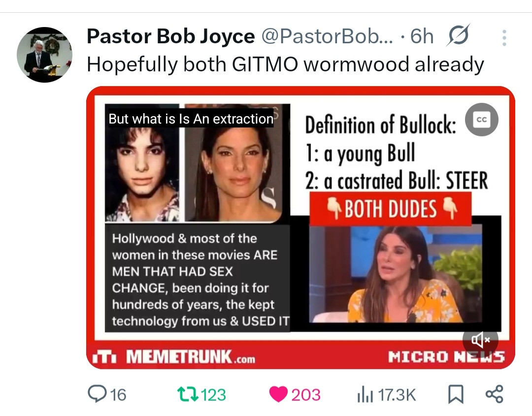The image size is (532, 416).
Task: Tap the retweet arrows icon
Action: (x=188, y=395)
